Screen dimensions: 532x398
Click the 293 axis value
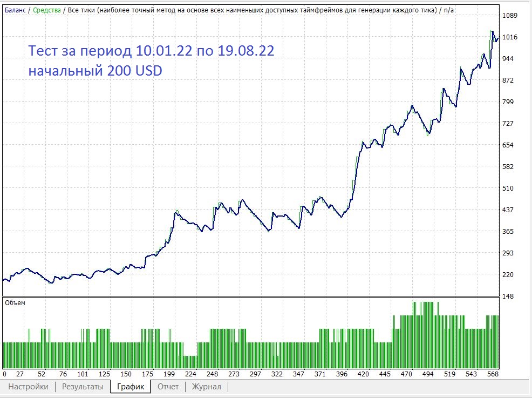click(508, 253)
